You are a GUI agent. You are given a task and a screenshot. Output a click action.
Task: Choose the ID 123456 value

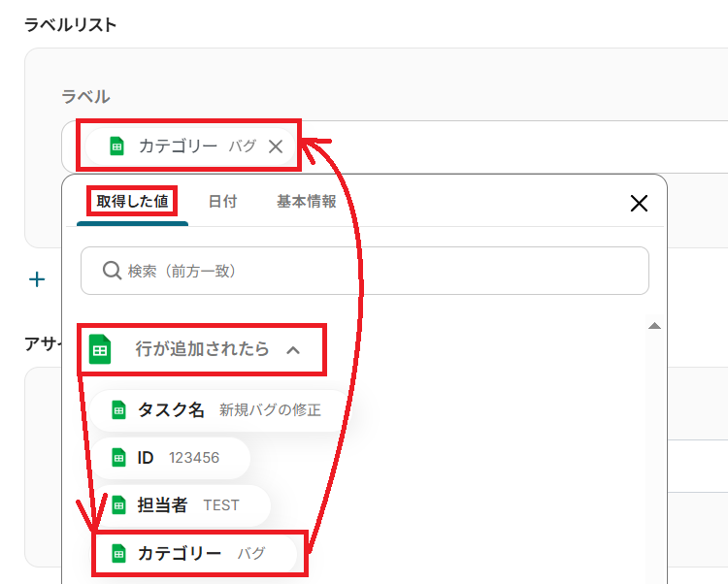[170, 458]
